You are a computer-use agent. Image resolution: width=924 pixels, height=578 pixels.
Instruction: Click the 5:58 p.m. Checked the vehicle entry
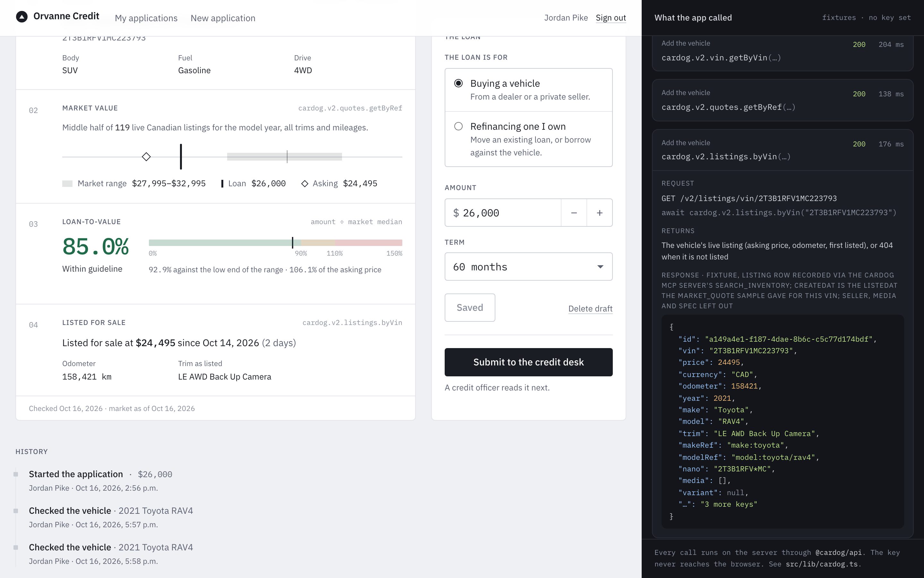(111, 554)
